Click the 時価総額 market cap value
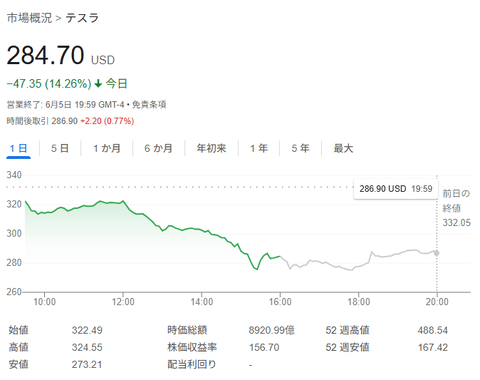This screenshot has width=480, height=380. pyautogui.click(x=271, y=330)
